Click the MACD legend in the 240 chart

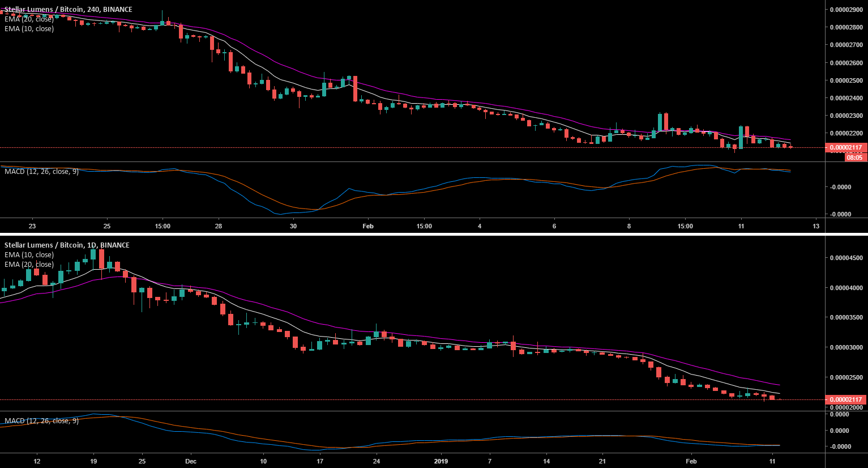click(41, 171)
